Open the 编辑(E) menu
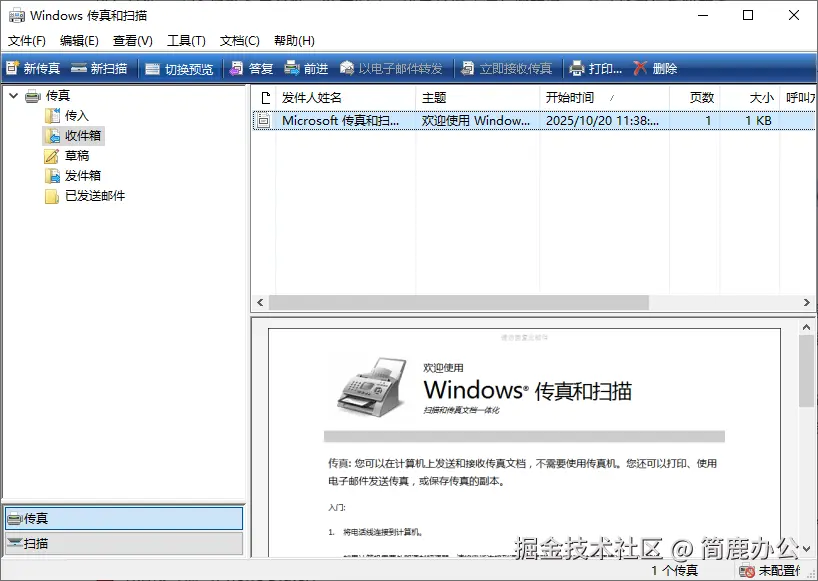Screen dimensions: 818x581 tap(79, 41)
